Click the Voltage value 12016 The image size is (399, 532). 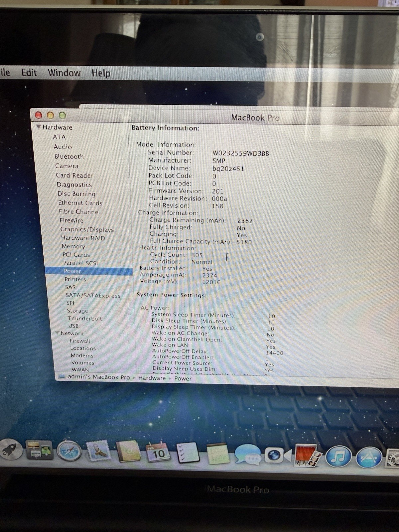(211, 282)
